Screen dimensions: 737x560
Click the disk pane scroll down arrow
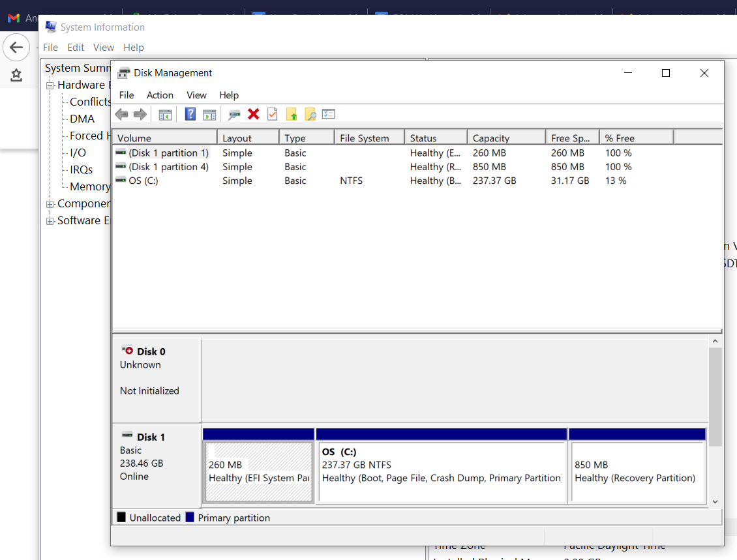pos(715,502)
